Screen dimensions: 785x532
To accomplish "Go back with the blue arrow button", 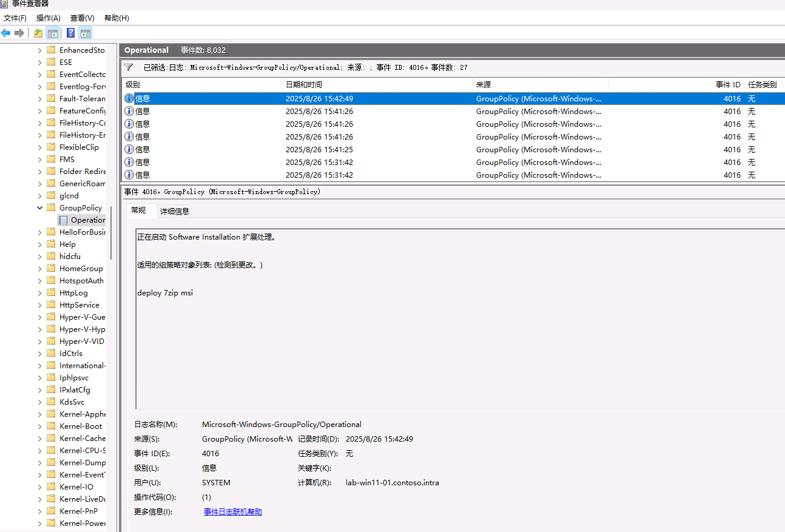I will click(x=6, y=33).
